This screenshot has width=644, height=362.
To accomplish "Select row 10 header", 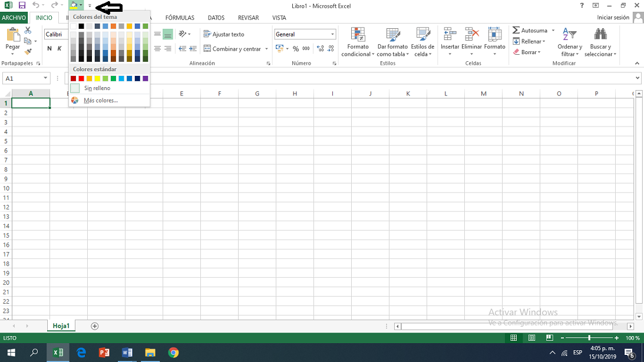I will (6, 188).
